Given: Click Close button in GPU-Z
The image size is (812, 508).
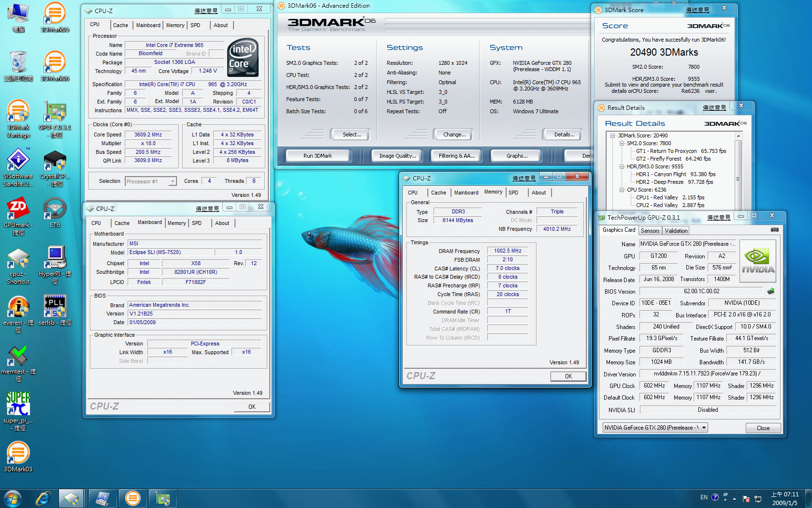Looking at the screenshot, I should coord(763,428).
